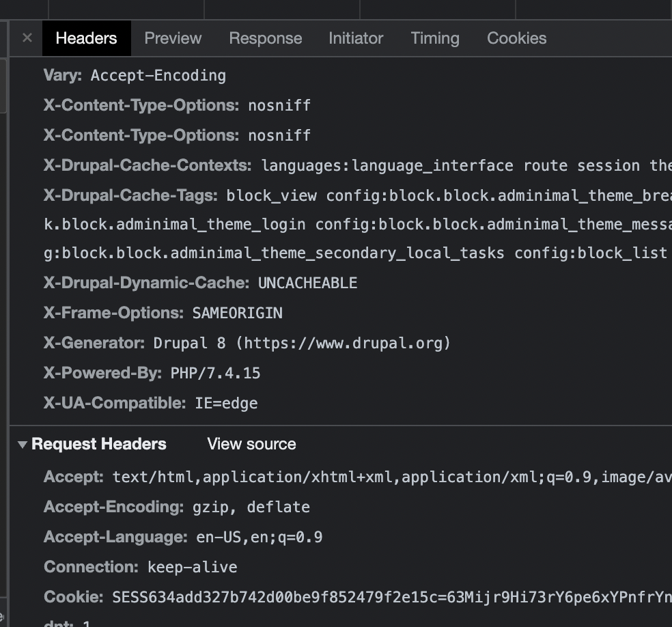Open the Initiator tab
The height and width of the screenshot is (627, 672).
355,38
